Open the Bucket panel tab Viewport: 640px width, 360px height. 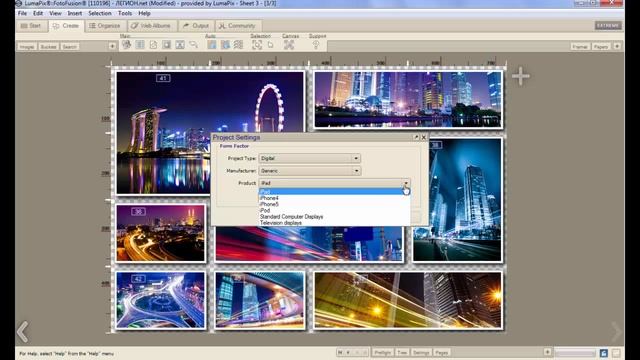pos(48,47)
